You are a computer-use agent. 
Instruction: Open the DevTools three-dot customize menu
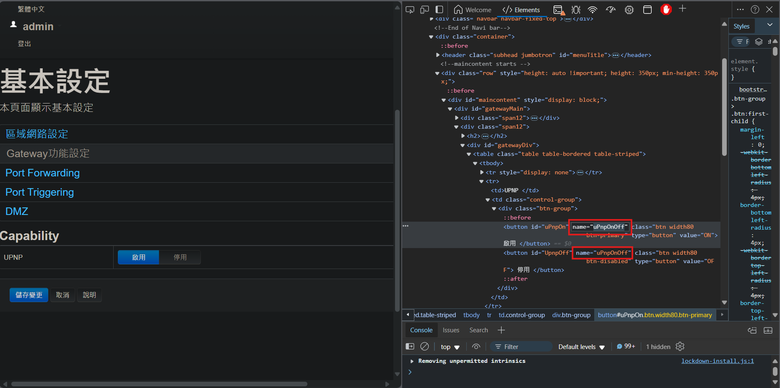tap(740, 9)
